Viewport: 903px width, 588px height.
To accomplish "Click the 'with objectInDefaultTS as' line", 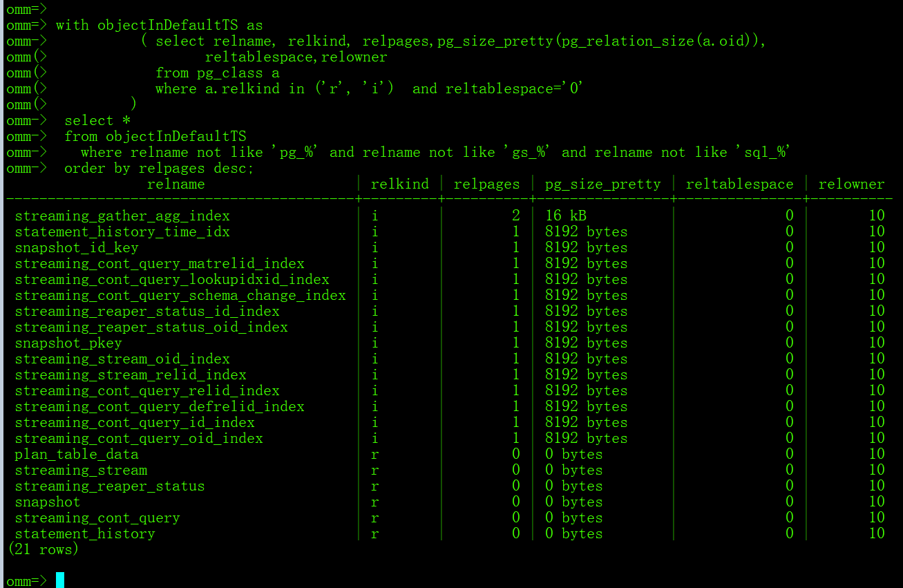I will coord(159,26).
